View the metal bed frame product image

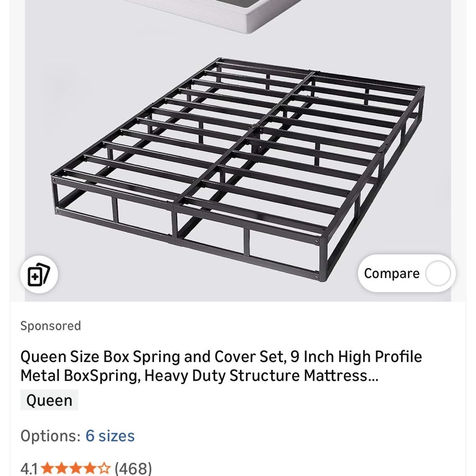point(238,170)
